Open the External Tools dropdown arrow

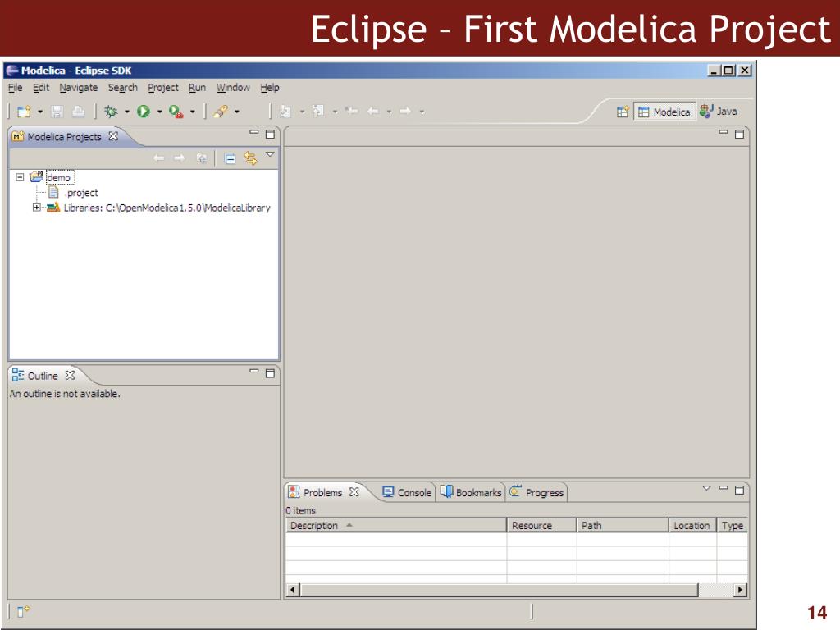[192, 112]
